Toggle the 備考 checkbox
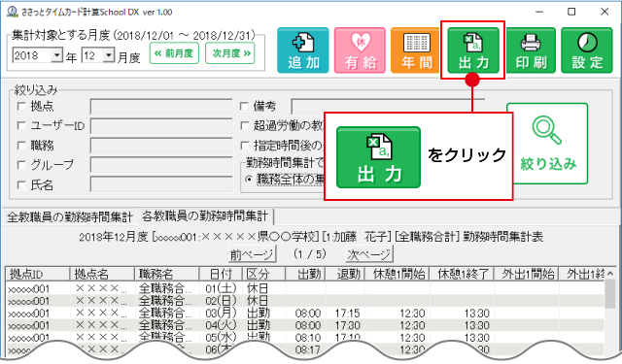 244,106
